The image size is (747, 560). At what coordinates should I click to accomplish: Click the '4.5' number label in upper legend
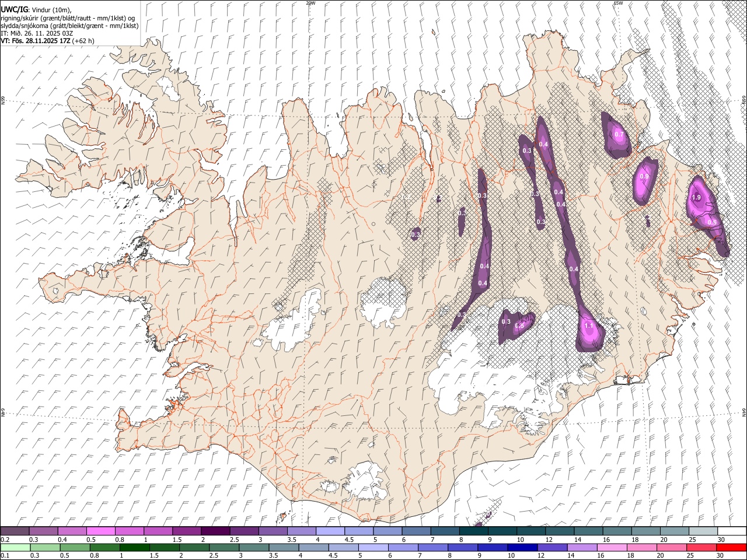coord(350,540)
